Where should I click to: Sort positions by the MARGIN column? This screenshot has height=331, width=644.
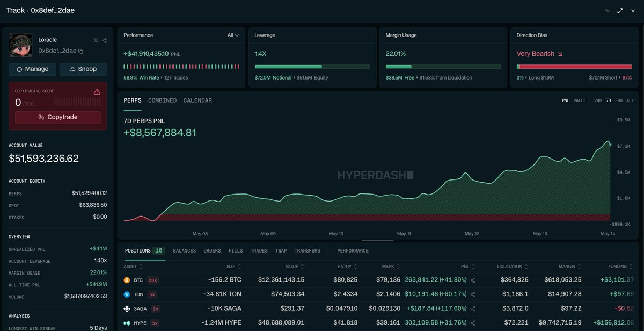(570, 266)
